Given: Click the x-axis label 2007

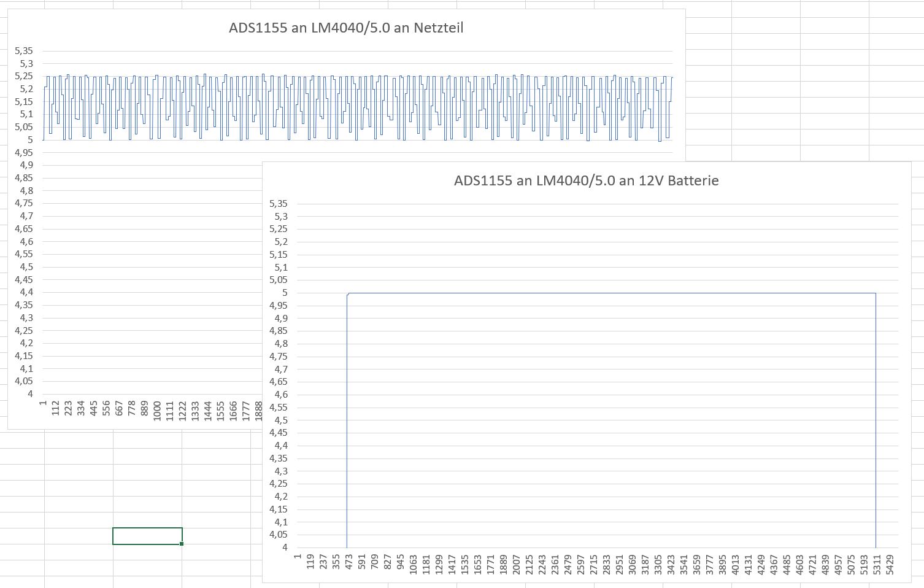Looking at the screenshot, I should click(x=517, y=565).
